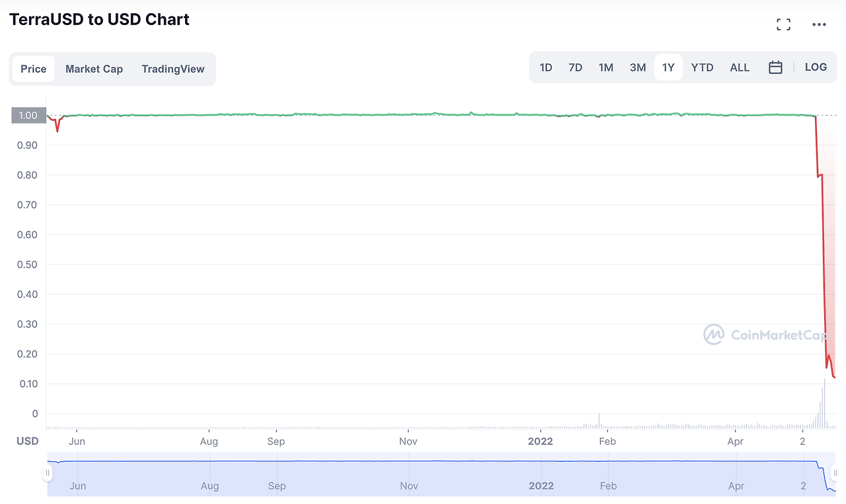Click the Apr label on main x-axis
Screen dimensions: 846x504
pyautogui.click(x=736, y=441)
